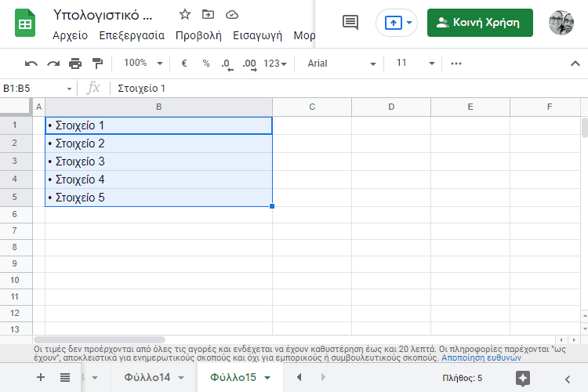Star this spreadsheet document

coord(185,15)
